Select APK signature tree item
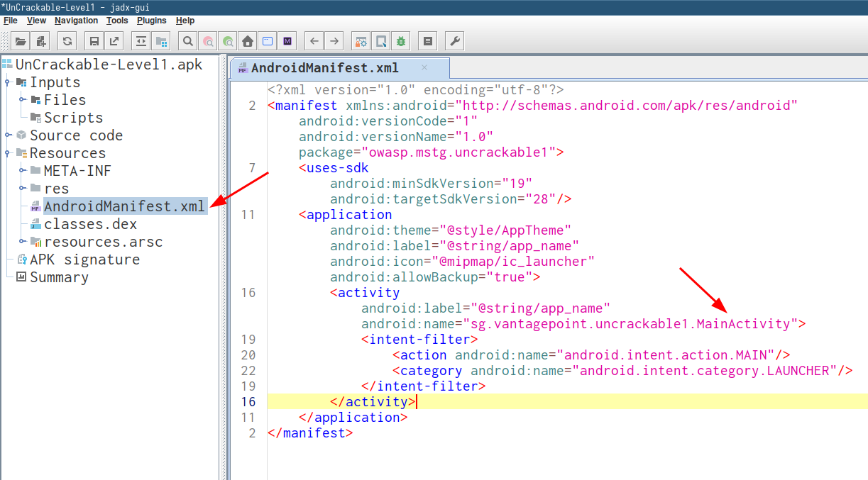This screenshot has width=868, height=480. 84,259
